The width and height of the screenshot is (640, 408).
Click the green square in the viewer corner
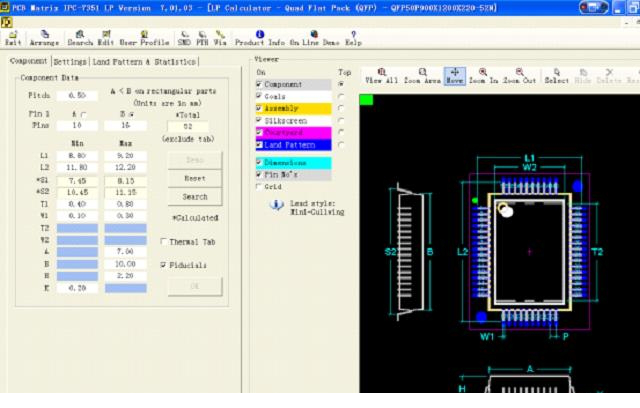click(x=366, y=100)
